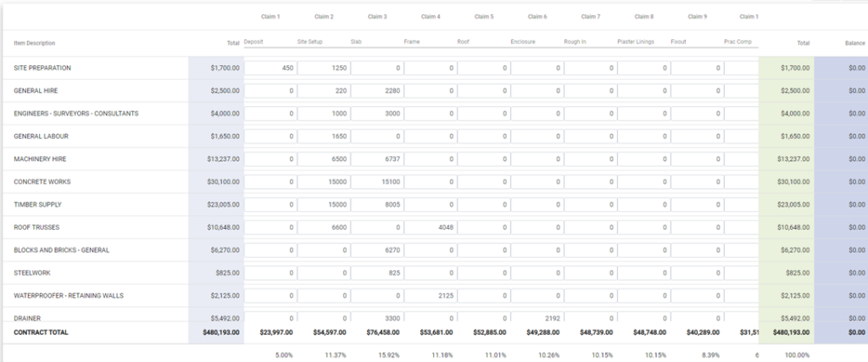Select the Site Setup claim name field

point(323,42)
